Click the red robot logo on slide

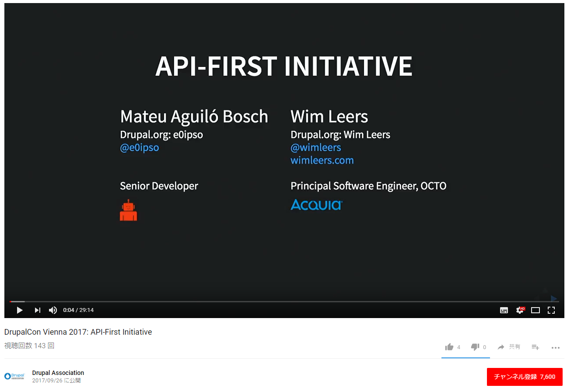tap(128, 210)
